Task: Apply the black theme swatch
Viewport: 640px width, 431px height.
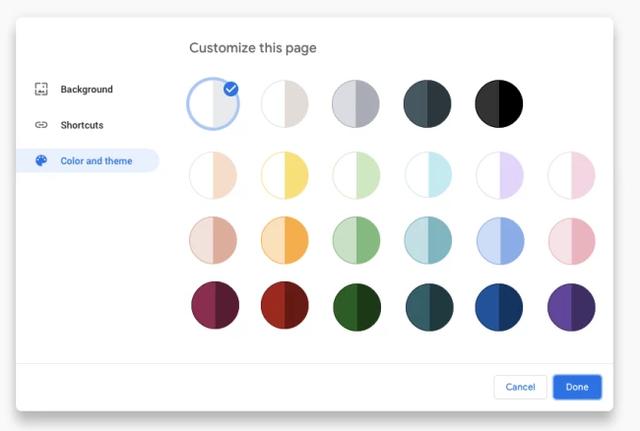Action: pyautogui.click(x=499, y=104)
